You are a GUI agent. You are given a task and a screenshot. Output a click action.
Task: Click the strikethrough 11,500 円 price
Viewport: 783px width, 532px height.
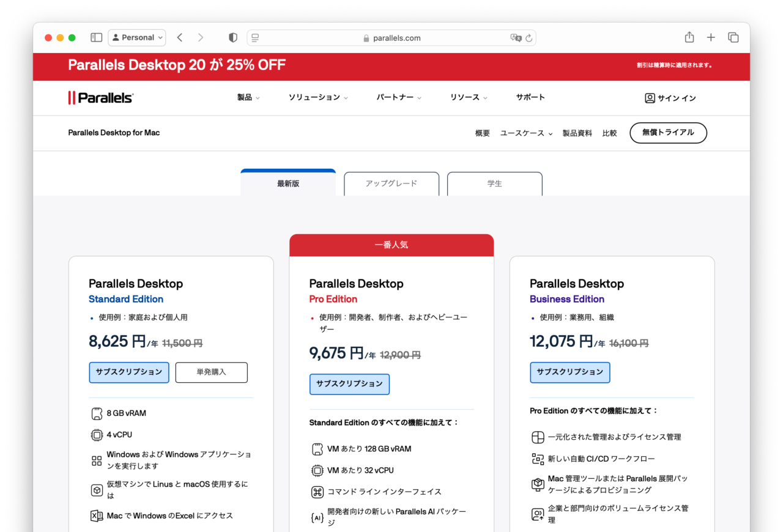182,344
